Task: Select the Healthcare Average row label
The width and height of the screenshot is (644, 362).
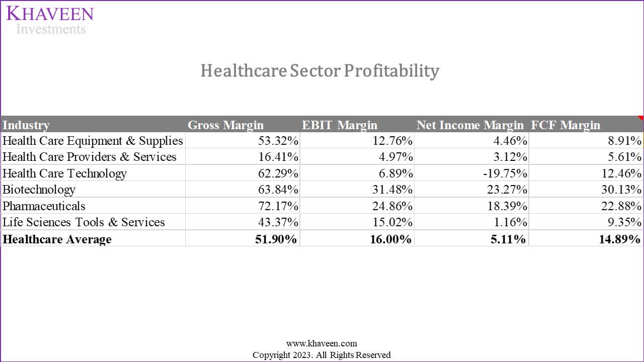Action: pyautogui.click(x=57, y=239)
